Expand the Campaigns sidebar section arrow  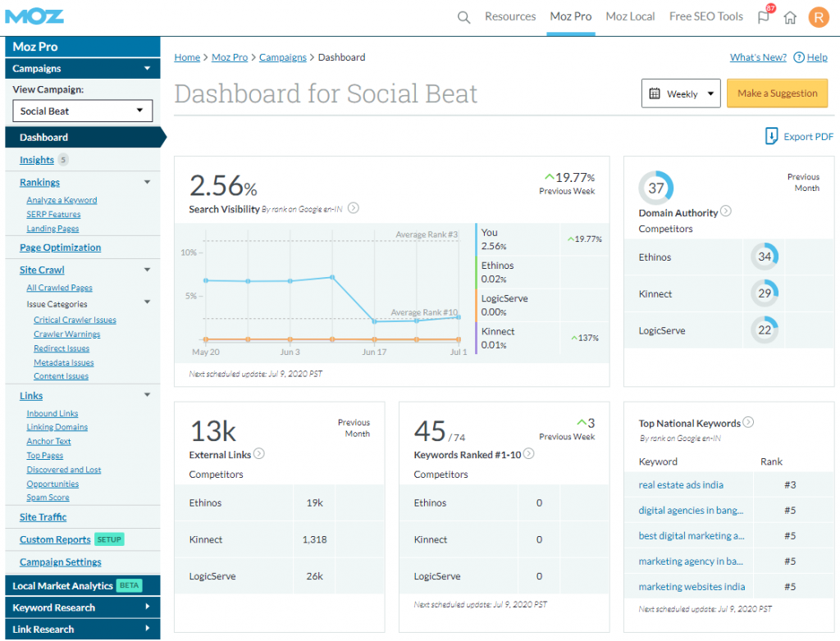pos(148,69)
